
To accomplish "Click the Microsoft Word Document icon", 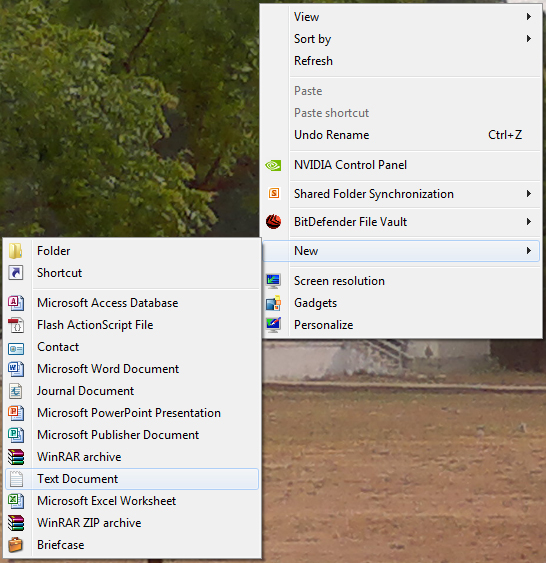I will [16, 369].
